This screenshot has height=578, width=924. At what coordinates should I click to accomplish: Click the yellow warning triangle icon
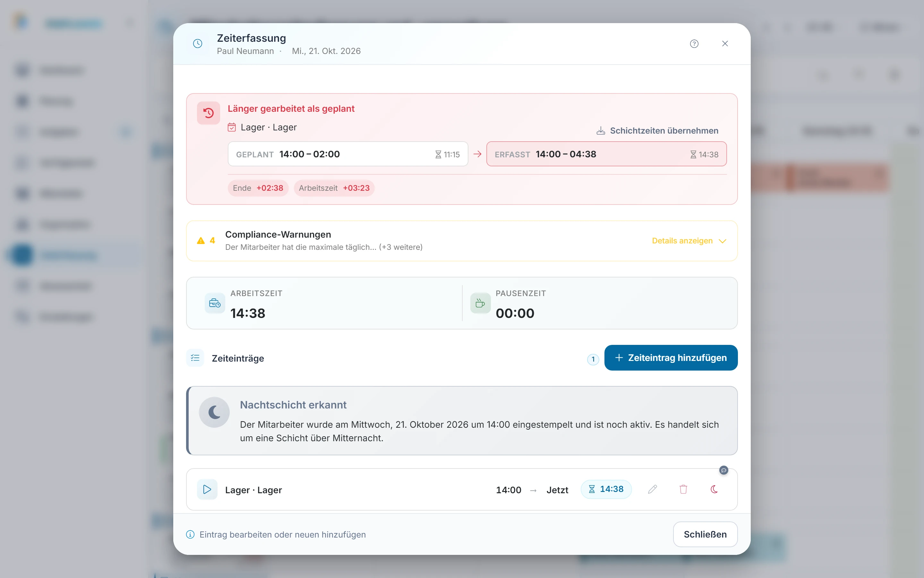[201, 241]
